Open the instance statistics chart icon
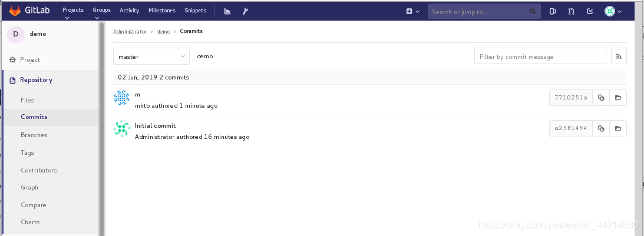The width and height of the screenshot is (644, 236). click(227, 11)
